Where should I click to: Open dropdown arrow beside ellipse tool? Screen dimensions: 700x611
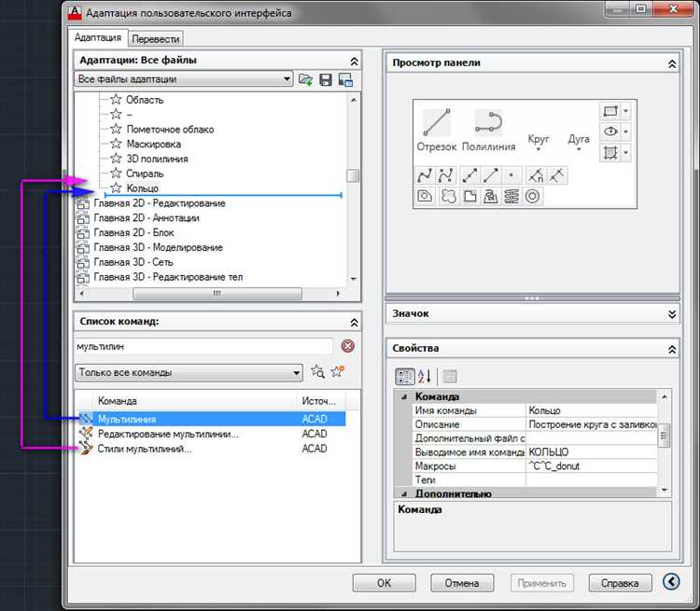(625, 132)
